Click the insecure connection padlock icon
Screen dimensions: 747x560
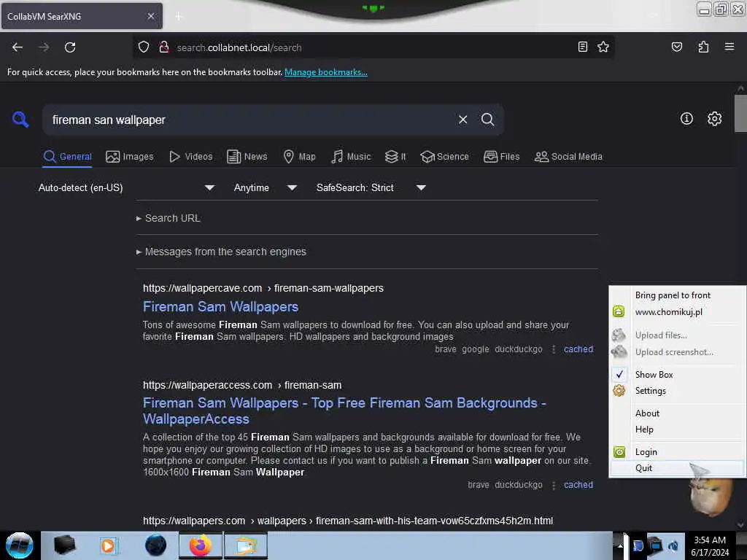[164, 47]
